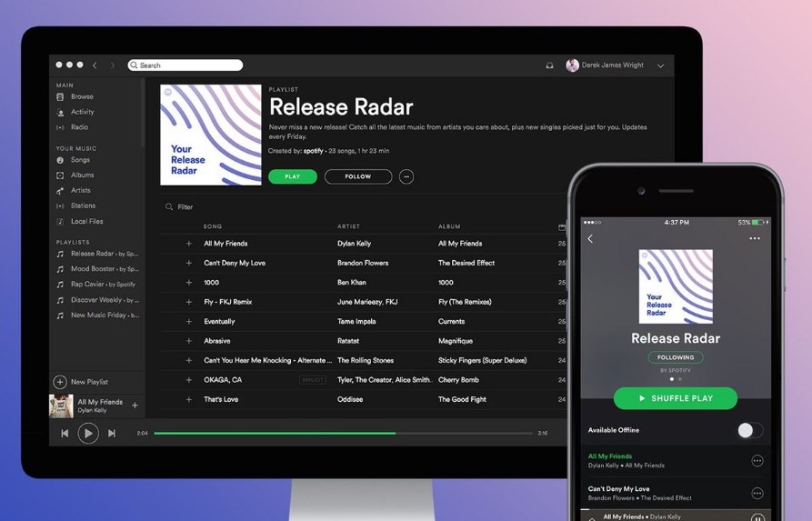
Task: Click the more options ellipsis beside Follow
Action: point(406,176)
